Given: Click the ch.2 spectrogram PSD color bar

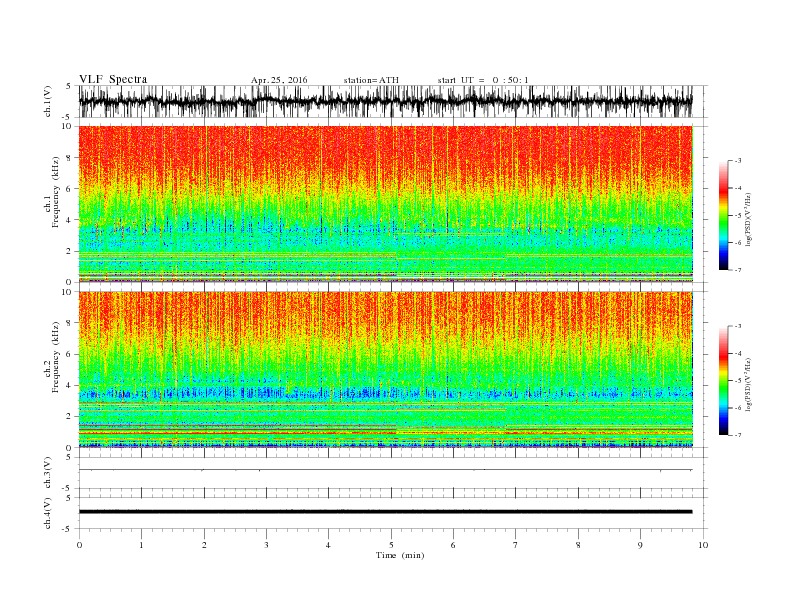Looking at the screenshot, I should pos(723,380).
